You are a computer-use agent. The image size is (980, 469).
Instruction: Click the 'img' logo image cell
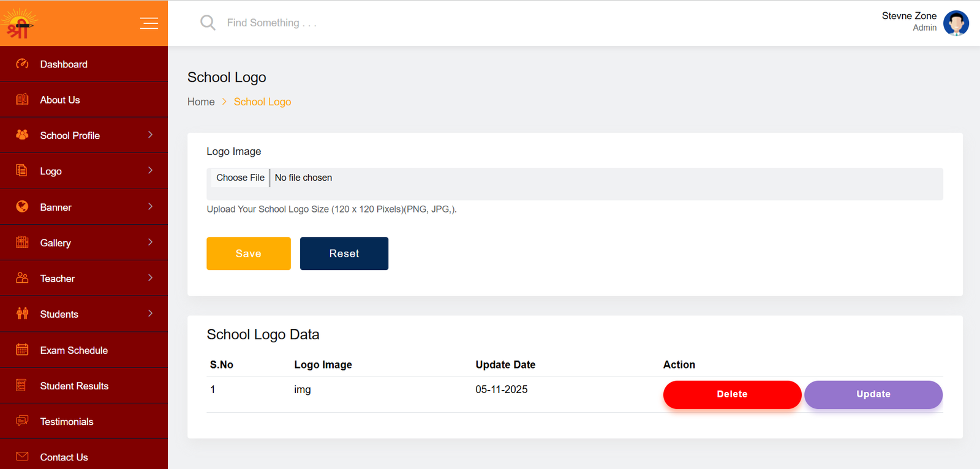tap(303, 389)
